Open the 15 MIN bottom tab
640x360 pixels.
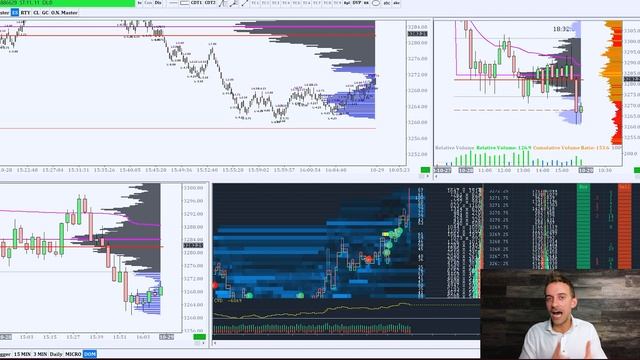pyautogui.click(x=22, y=354)
